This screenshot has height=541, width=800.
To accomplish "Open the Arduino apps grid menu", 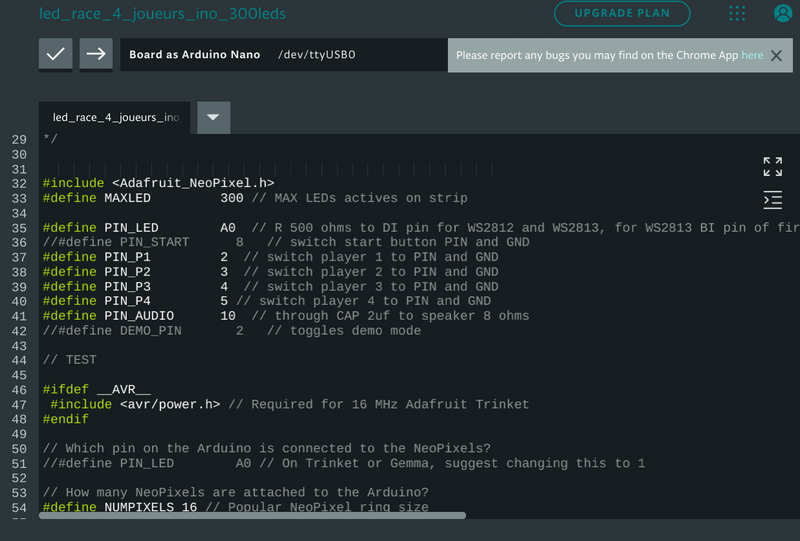I will point(737,13).
